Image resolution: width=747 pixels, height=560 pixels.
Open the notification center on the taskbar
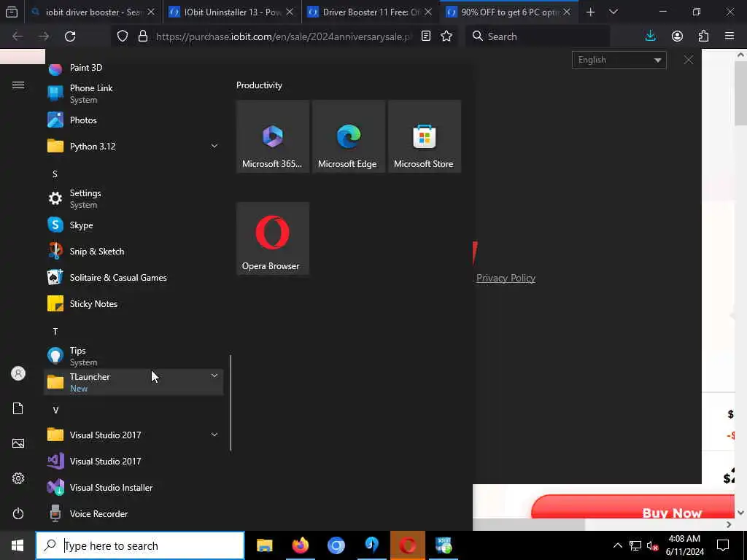pyautogui.click(x=723, y=545)
